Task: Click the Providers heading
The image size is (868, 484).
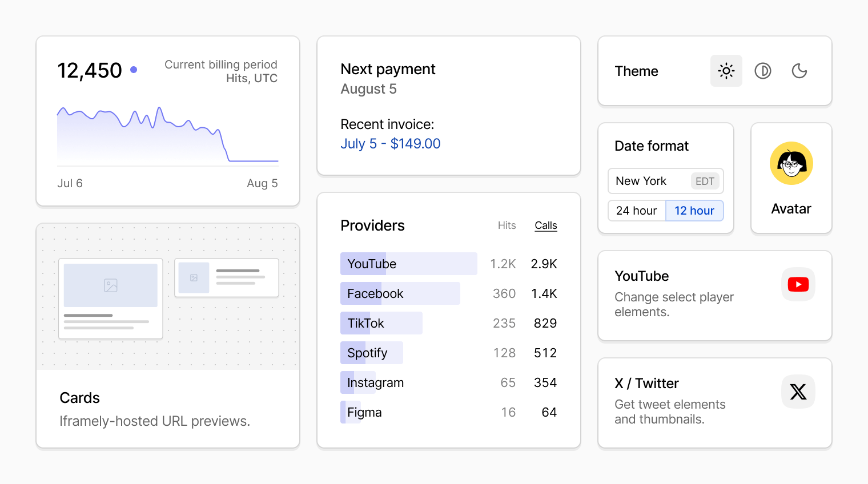Action: coord(372,225)
